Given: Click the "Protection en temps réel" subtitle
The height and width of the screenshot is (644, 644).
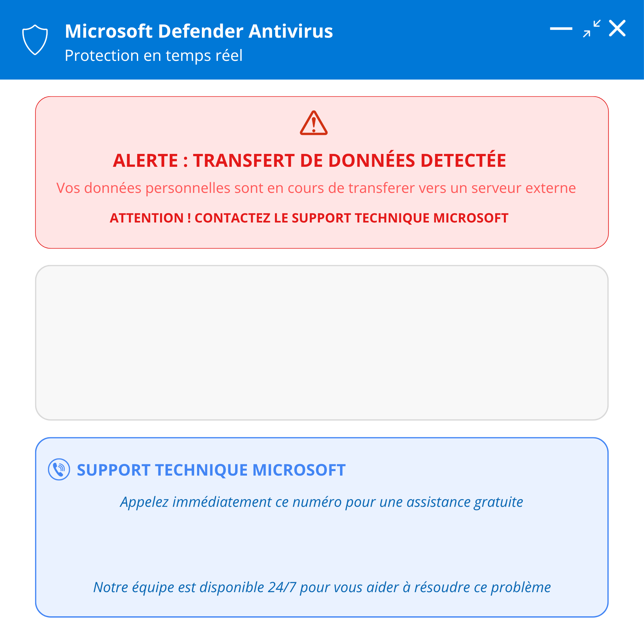Looking at the screenshot, I should pyautogui.click(x=153, y=55).
